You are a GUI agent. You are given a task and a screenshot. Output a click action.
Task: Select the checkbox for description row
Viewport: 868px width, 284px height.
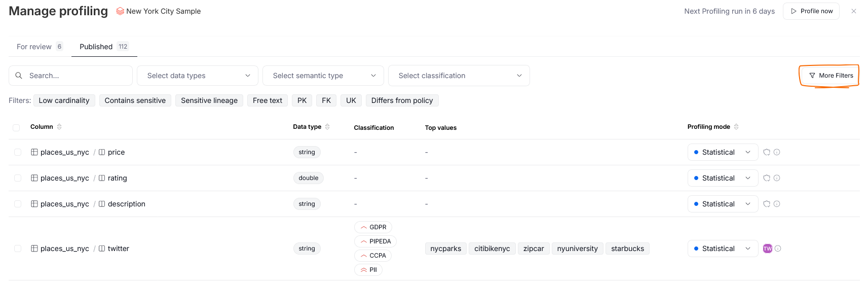(18, 204)
